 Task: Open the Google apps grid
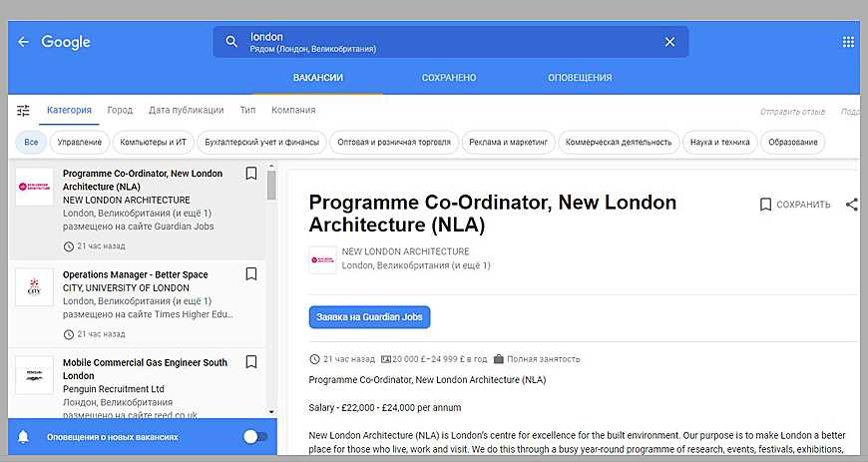coord(848,42)
